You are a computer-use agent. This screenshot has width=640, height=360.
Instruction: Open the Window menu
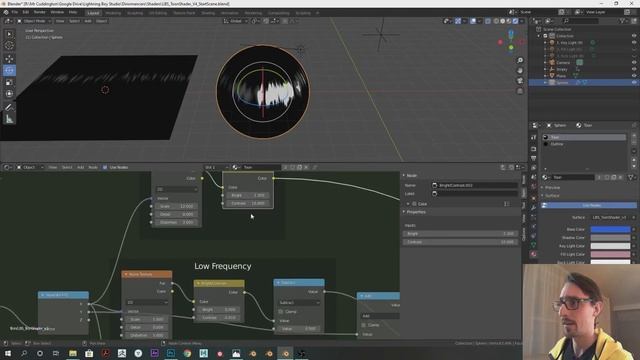pyautogui.click(x=57, y=13)
